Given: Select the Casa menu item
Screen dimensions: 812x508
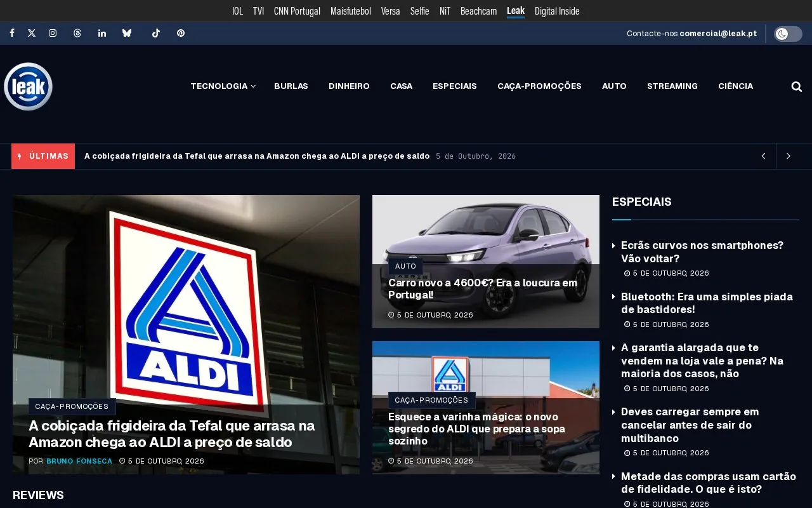Looking at the screenshot, I should (401, 86).
